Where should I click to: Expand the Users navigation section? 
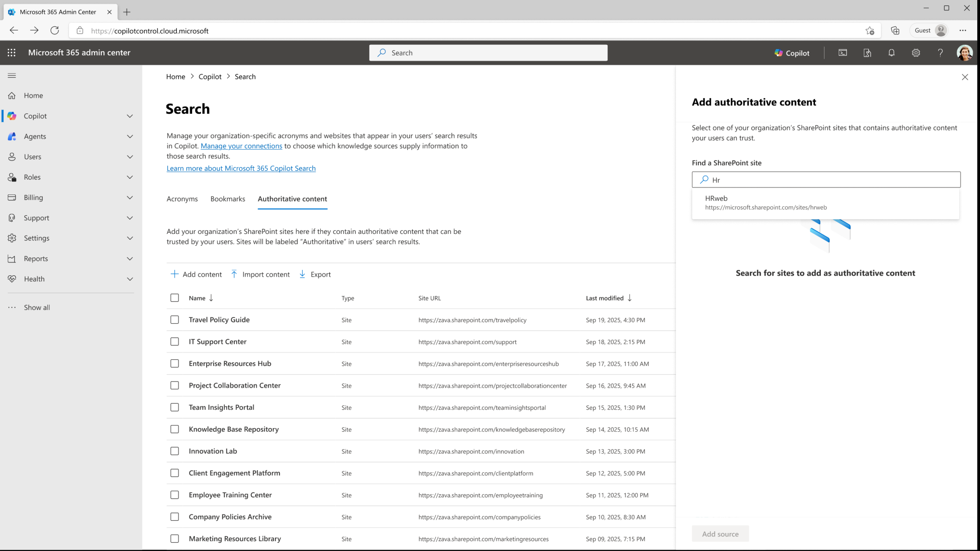(130, 157)
